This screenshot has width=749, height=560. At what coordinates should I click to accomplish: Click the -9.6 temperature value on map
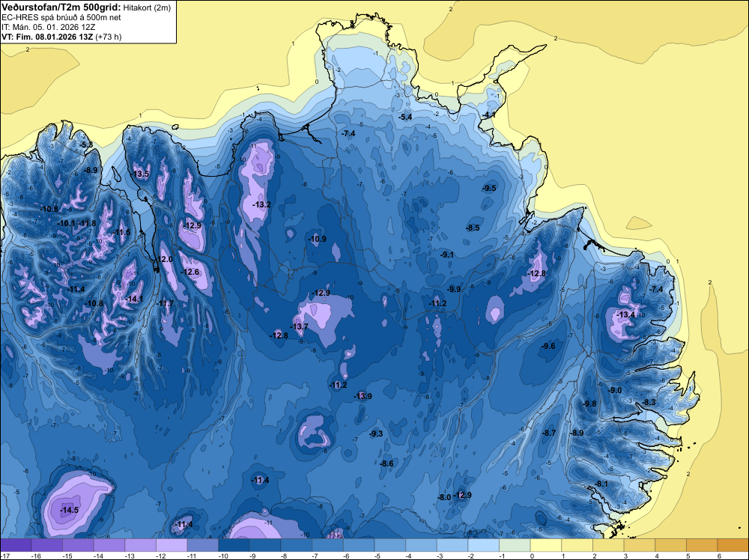548,346
